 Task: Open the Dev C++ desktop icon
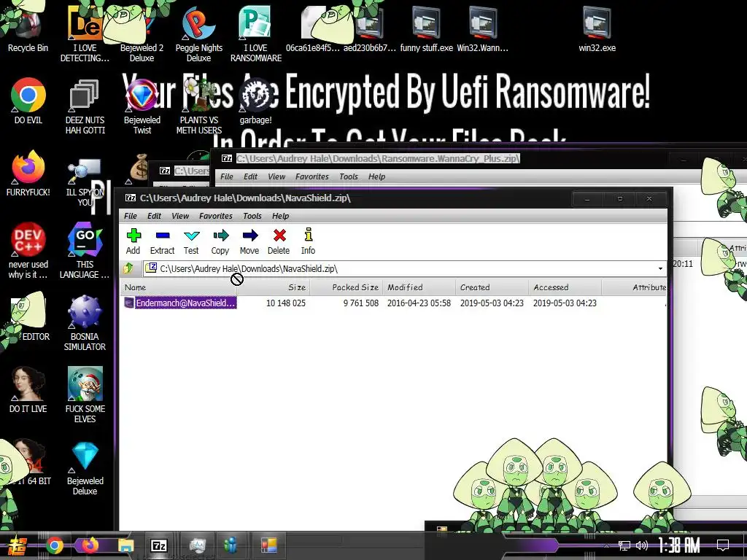[28, 251]
